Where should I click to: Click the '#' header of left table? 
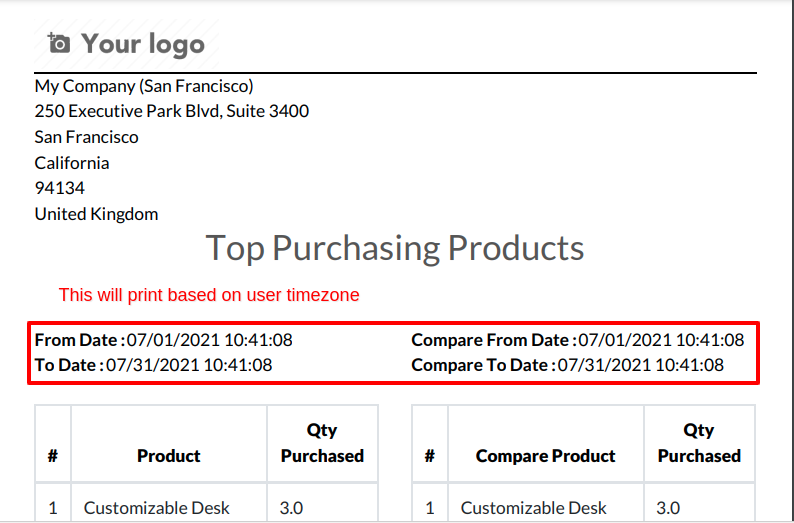coord(53,456)
